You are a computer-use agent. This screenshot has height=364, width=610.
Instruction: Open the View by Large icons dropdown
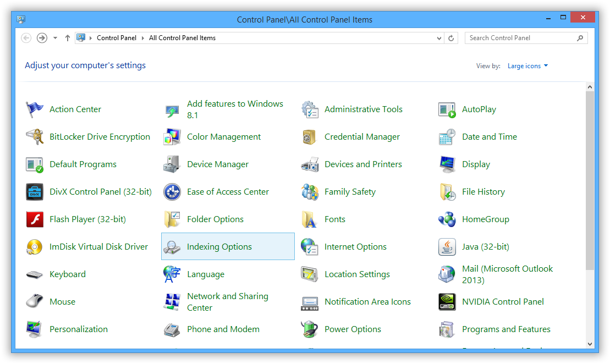tap(527, 66)
